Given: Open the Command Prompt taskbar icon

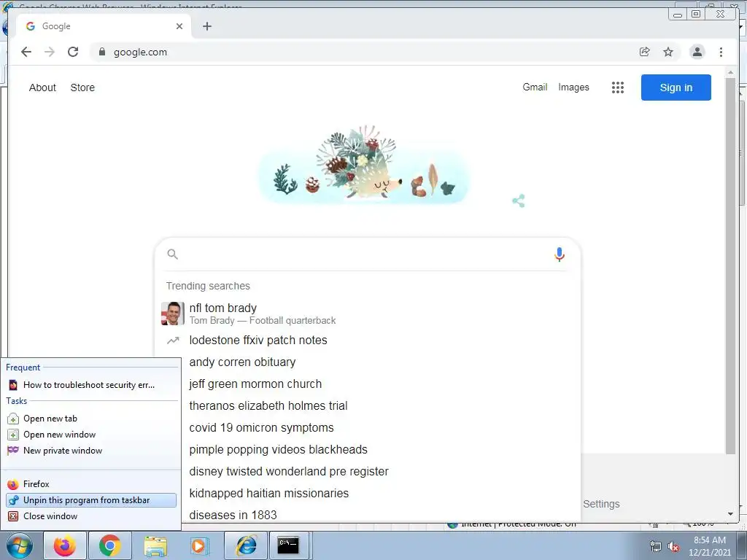Looking at the screenshot, I should pos(289,545).
